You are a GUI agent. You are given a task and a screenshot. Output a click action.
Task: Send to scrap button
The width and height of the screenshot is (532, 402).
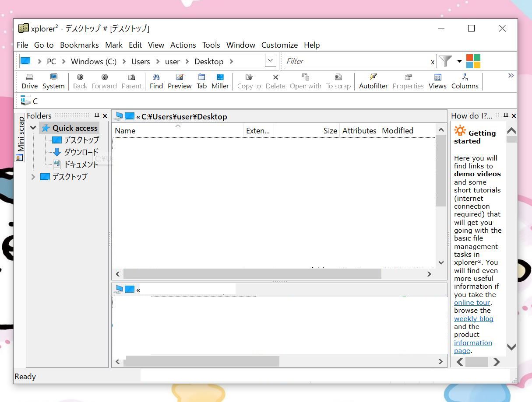point(338,81)
